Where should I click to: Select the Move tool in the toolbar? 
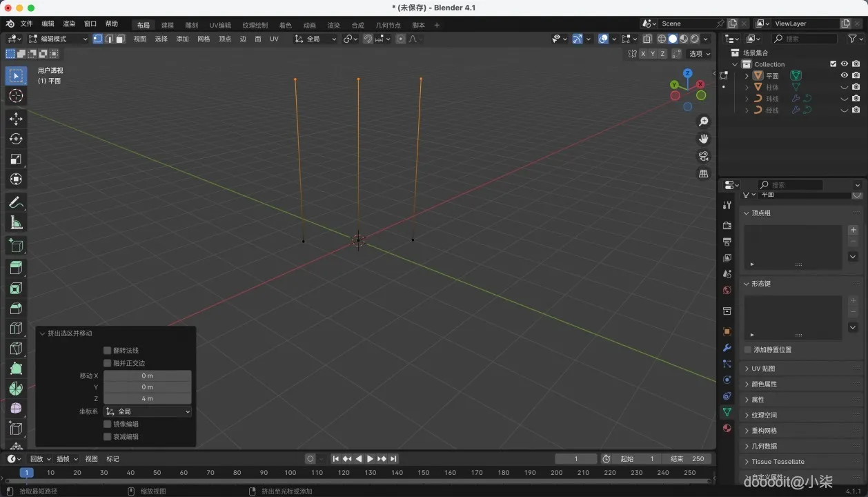tap(16, 119)
